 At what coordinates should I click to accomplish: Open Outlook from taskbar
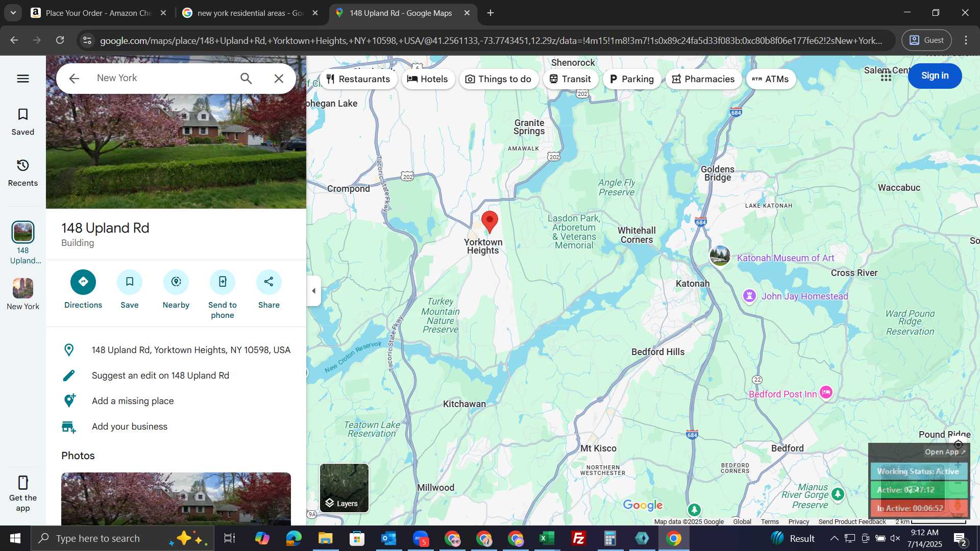coord(389,538)
